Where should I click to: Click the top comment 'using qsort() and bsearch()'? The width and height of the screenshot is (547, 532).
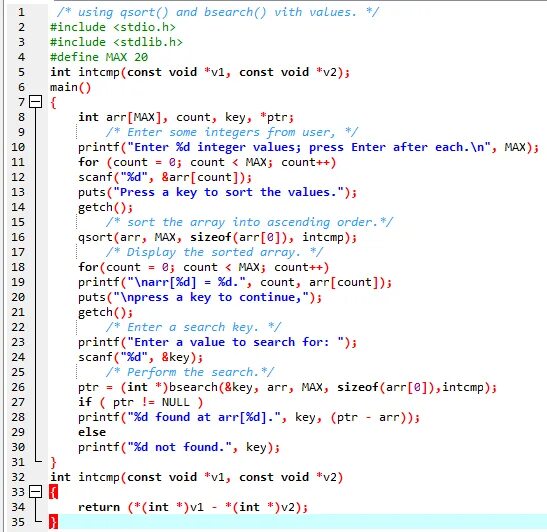coord(218,12)
